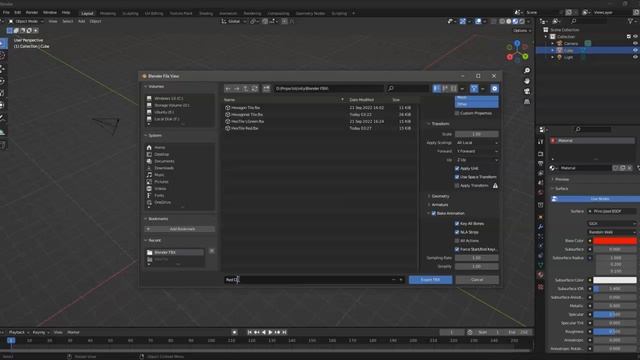640x360 pixels.
Task: Open Up axis dropdown
Action: (477, 160)
